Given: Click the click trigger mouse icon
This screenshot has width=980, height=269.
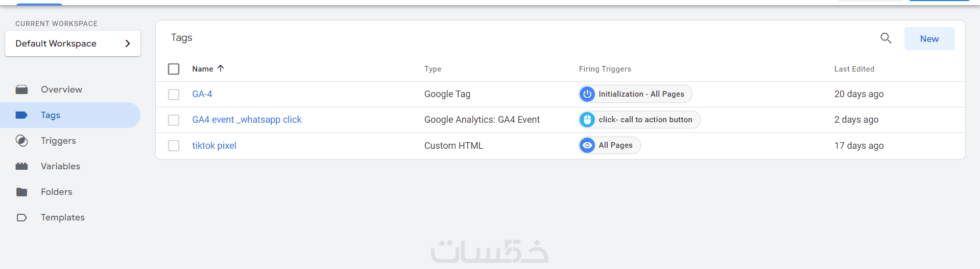Looking at the screenshot, I should 587,120.
